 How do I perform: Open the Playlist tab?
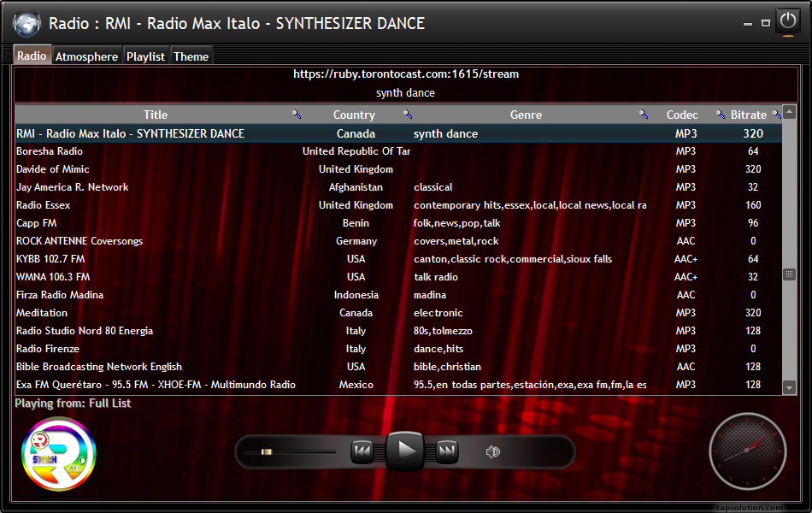(145, 56)
